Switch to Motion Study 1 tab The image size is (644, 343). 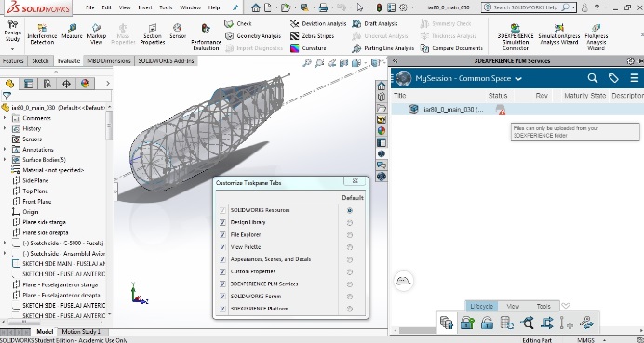(x=81, y=332)
